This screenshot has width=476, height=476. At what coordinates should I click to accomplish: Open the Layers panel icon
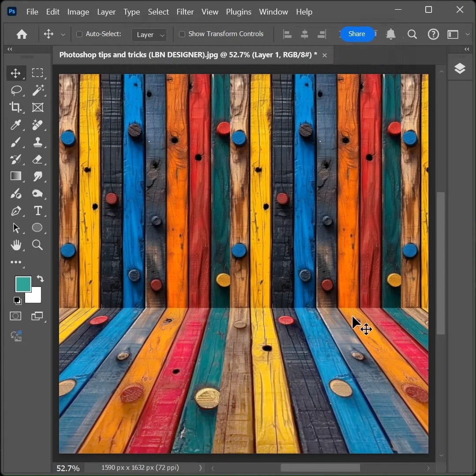[460, 69]
